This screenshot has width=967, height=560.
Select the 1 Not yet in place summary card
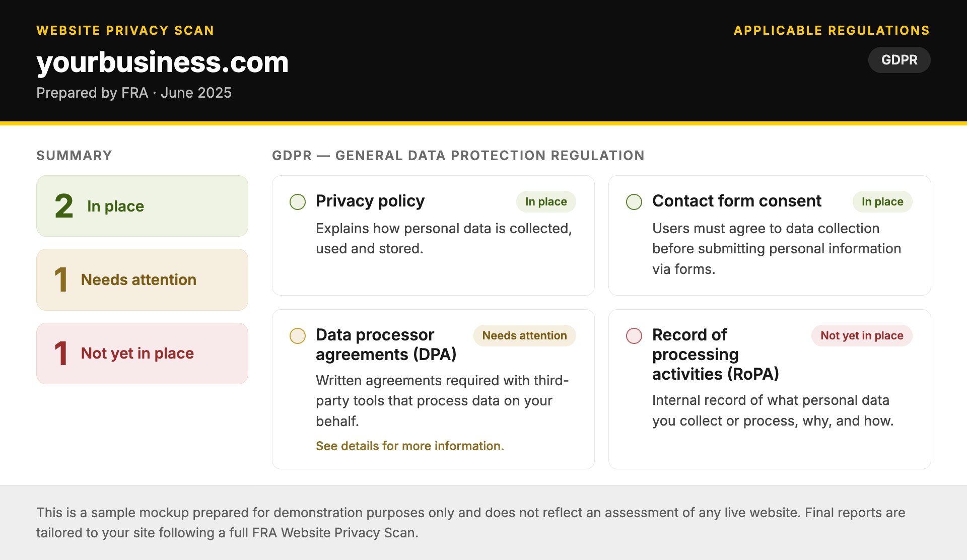pyautogui.click(x=142, y=354)
